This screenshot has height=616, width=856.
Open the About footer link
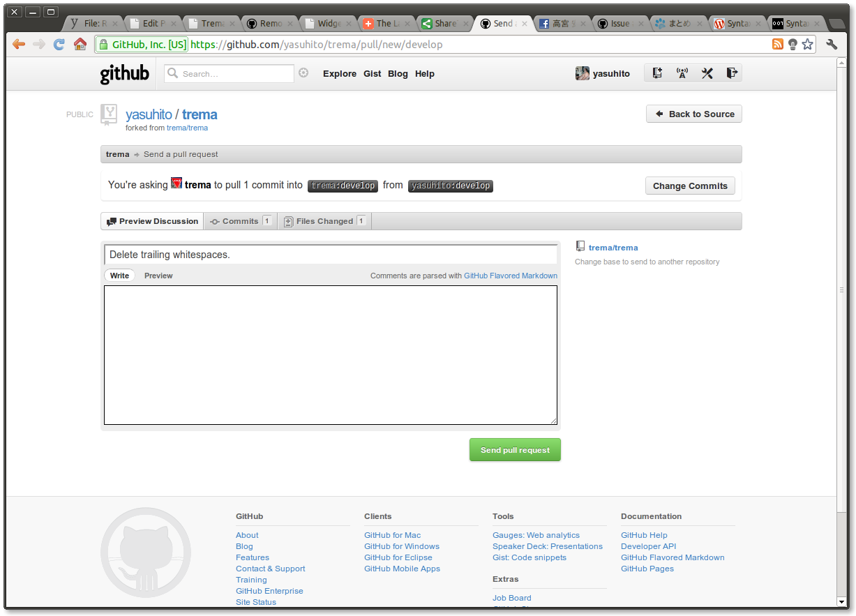click(247, 535)
